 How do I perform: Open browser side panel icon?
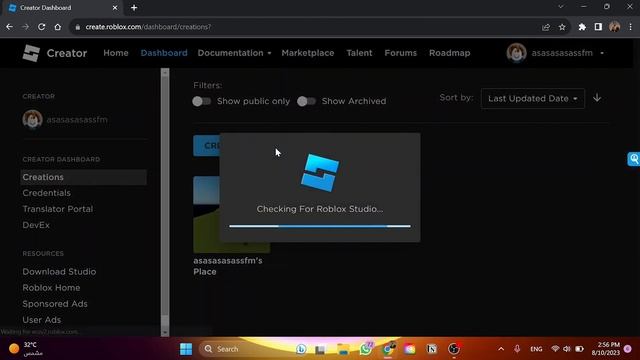[598, 27]
